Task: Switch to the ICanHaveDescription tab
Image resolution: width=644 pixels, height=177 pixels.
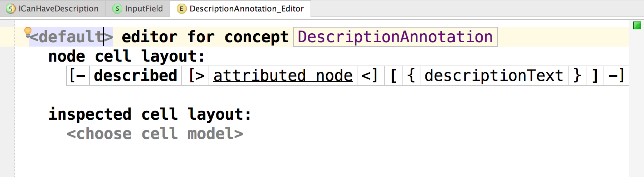Action: point(58,9)
